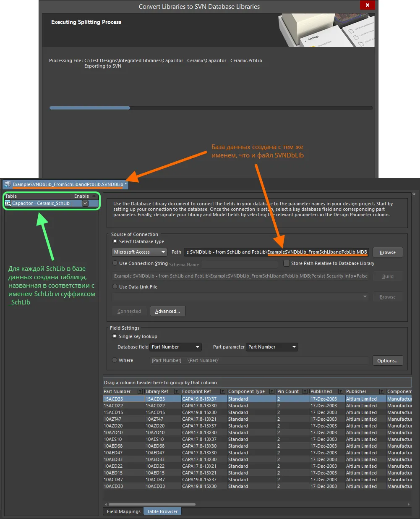Open filter for Published column
420x519 pixels.
click(341, 391)
